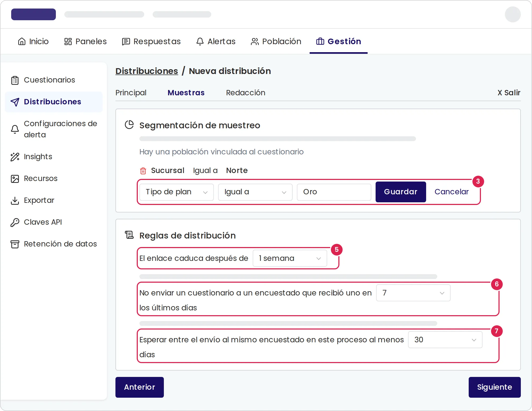The image size is (532, 411).
Task: Click X Salir to exit
Action: click(509, 93)
